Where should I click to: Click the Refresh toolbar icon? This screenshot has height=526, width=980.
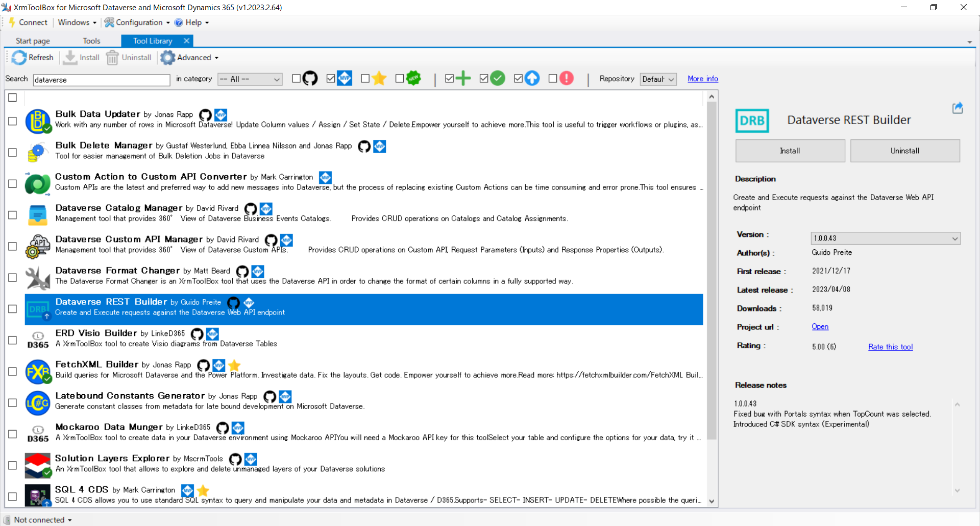(x=19, y=58)
